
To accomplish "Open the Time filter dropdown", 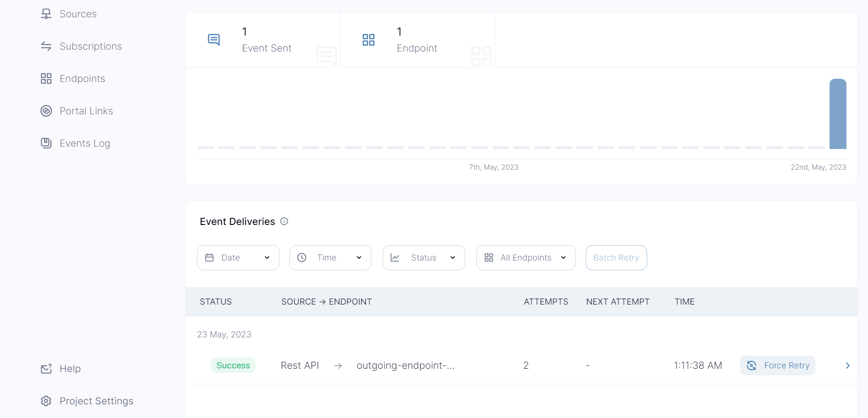I will click(x=330, y=258).
